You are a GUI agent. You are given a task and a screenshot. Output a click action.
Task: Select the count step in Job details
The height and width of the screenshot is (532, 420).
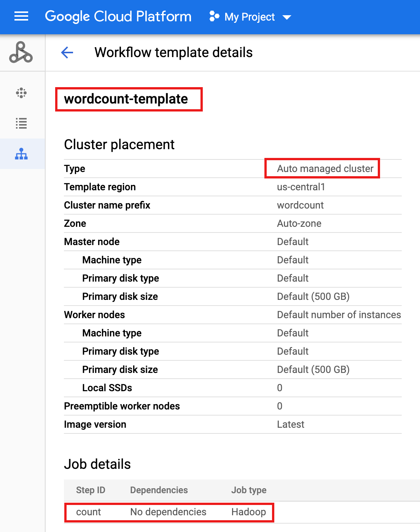[89, 512]
